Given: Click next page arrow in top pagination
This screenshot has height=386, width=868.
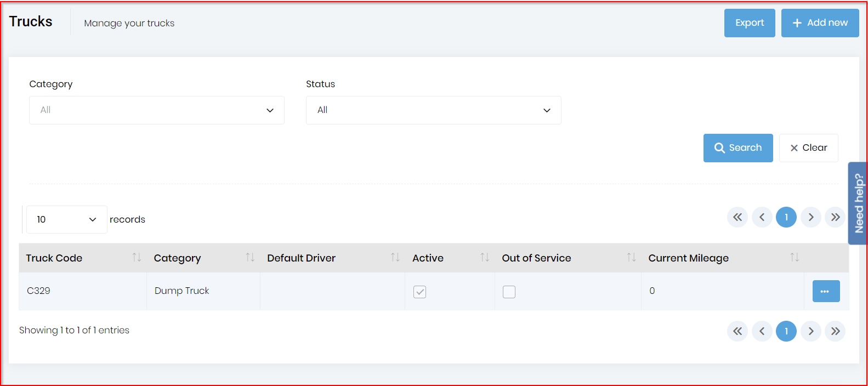Looking at the screenshot, I should [x=810, y=217].
